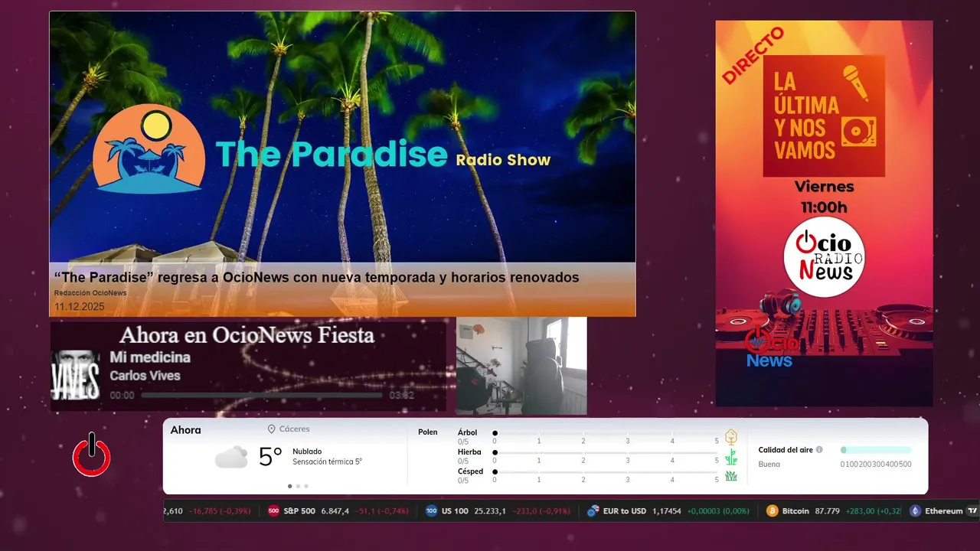Click the webcam video thumbnail
Viewport: 980px width, 551px height.
(521, 366)
